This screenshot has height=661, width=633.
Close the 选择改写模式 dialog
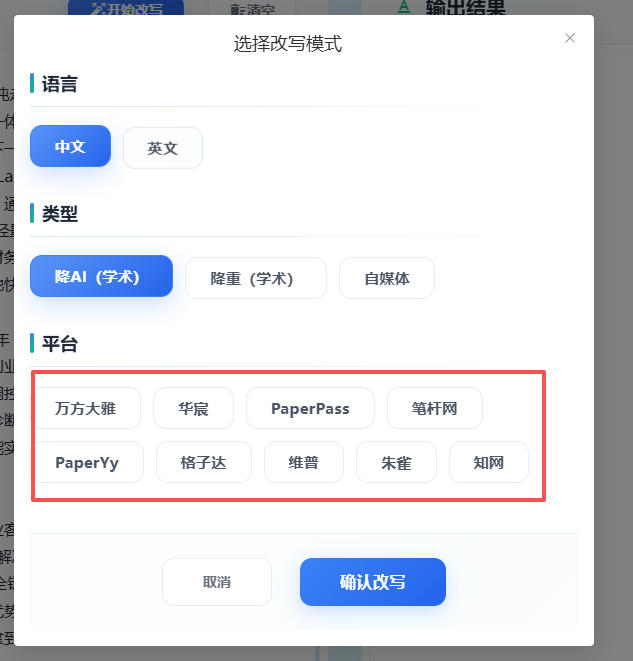click(x=570, y=38)
